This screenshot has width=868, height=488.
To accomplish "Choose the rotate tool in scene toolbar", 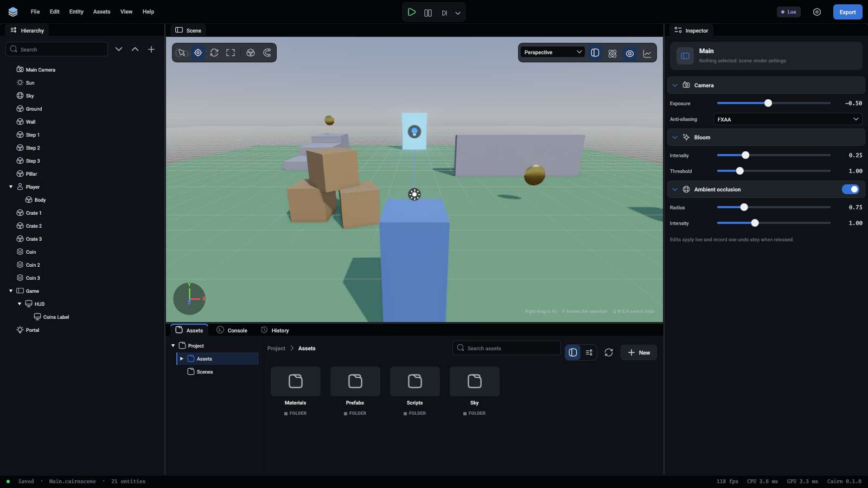I will (x=214, y=53).
